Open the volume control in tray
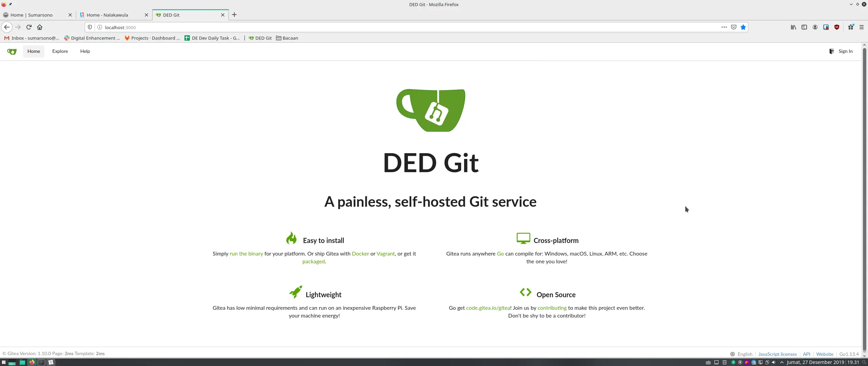 (x=773, y=362)
